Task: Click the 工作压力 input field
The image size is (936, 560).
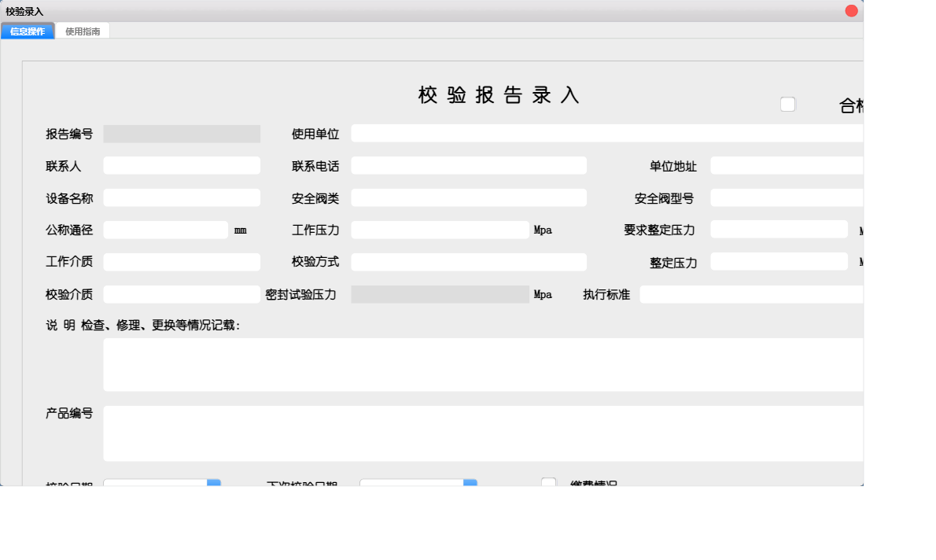Action: [x=440, y=230]
